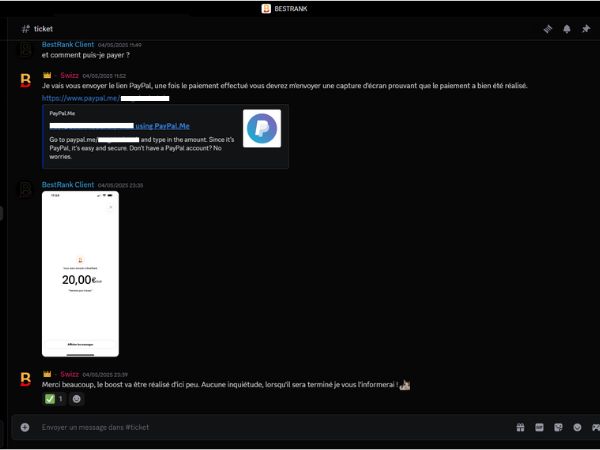Open the paypal.com link in Swizz's message
The width and height of the screenshot is (600, 450).
pos(80,98)
